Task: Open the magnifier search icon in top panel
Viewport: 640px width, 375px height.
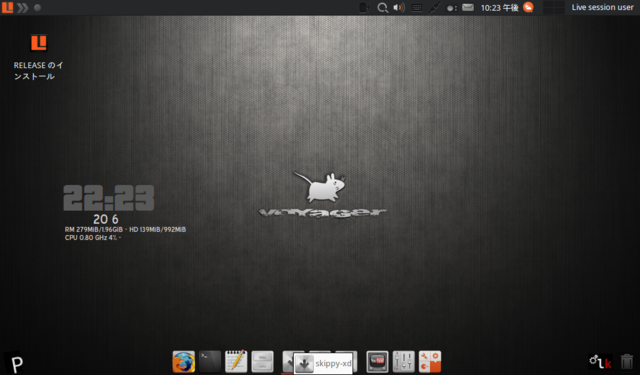Action: tap(382, 7)
